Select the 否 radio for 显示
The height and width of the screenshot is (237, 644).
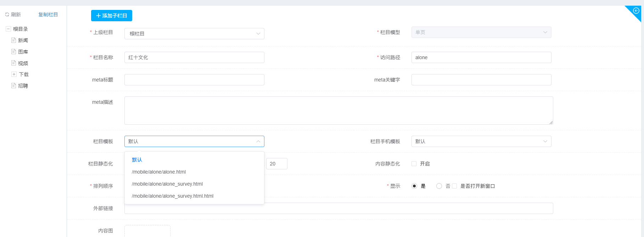439,186
